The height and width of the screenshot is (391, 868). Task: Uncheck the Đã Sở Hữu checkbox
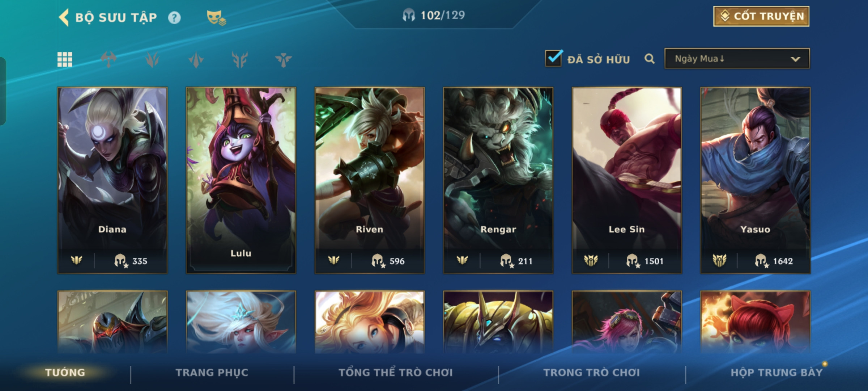coord(554,58)
